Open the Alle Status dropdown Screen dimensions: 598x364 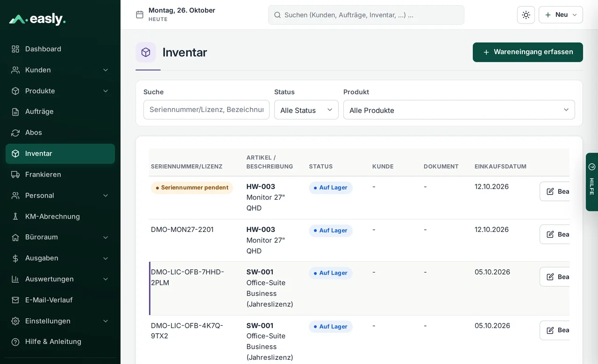306,110
